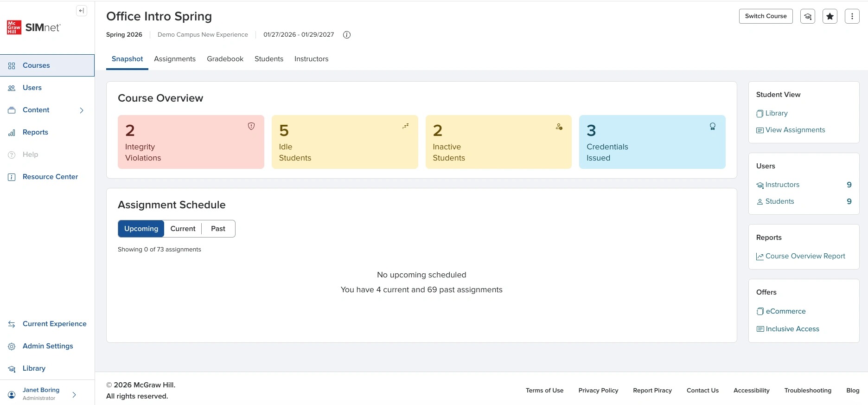The image size is (868, 405).
Task: Click the graduation cap icon button
Action: click(x=808, y=16)
